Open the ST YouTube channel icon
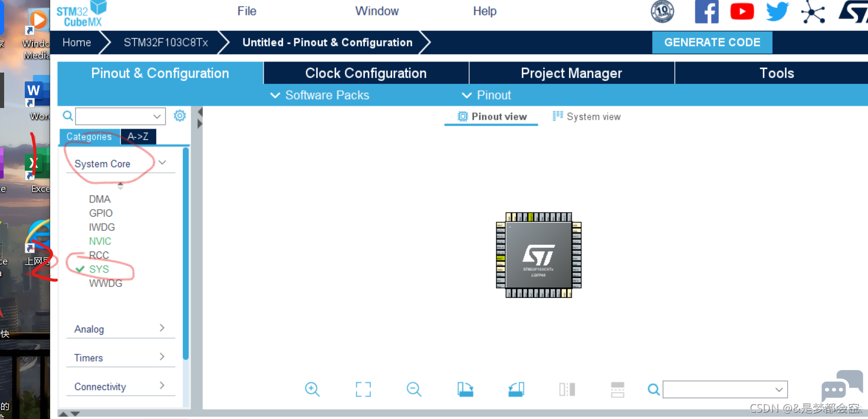868x419 pixels. [x=742, y=12]
